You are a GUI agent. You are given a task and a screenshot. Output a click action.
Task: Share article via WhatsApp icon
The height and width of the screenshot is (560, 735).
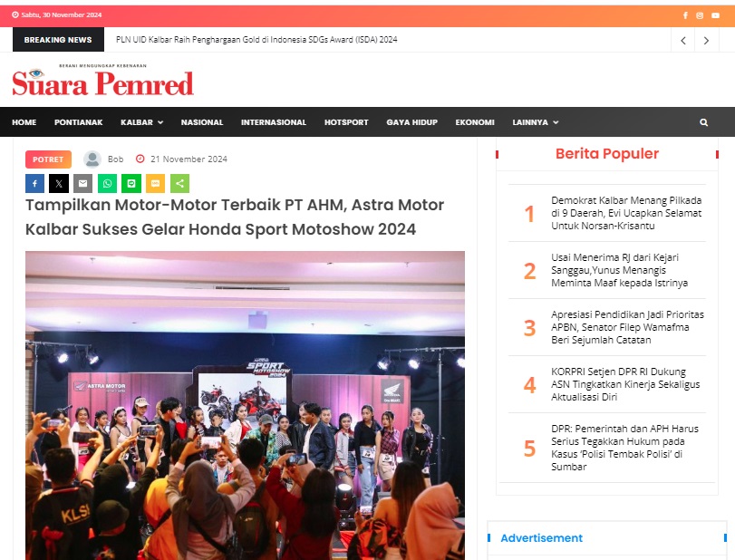click(x=107, y=184)
